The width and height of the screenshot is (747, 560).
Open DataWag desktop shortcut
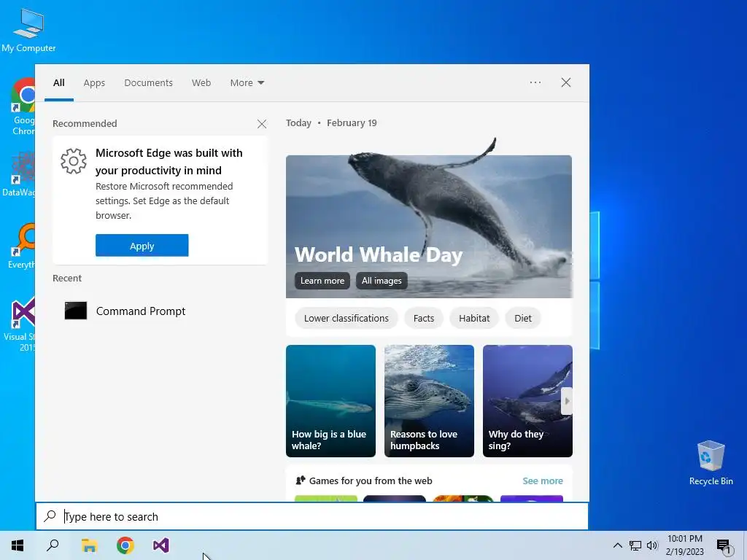(18, 174)
